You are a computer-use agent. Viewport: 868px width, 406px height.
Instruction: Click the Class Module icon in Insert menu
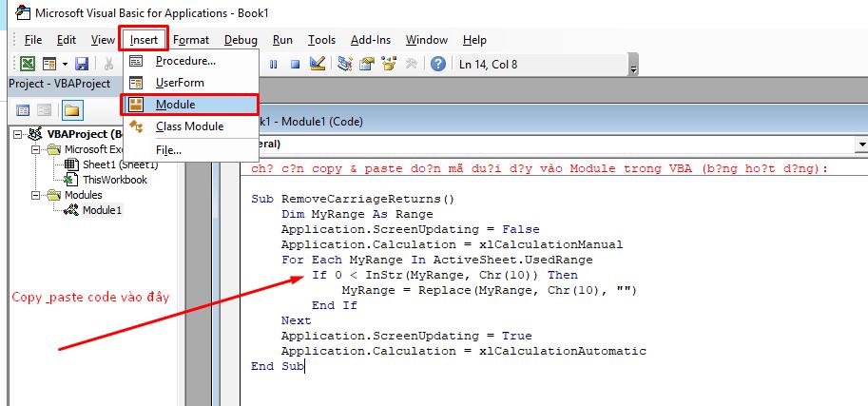pyautogui.click(x=136, y=126)
